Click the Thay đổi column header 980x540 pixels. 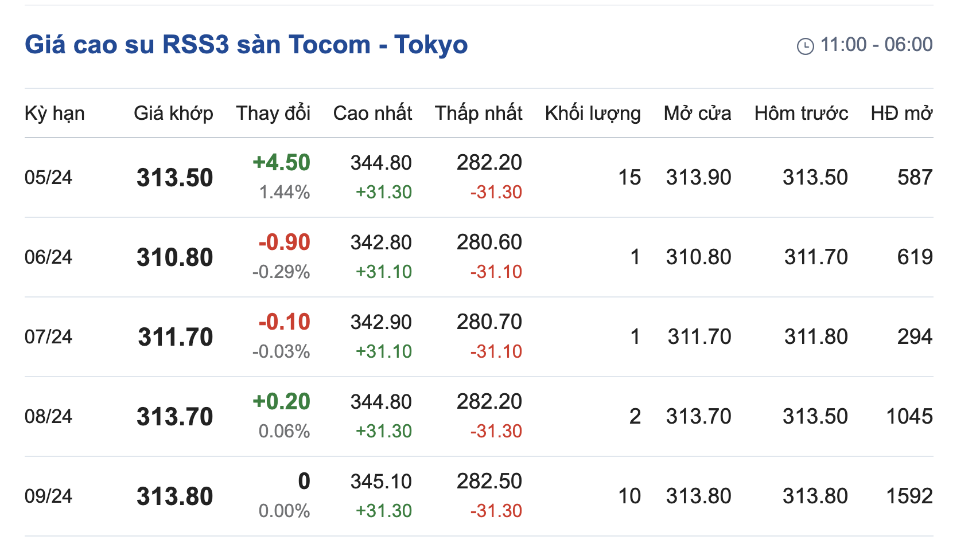point(273,114)
